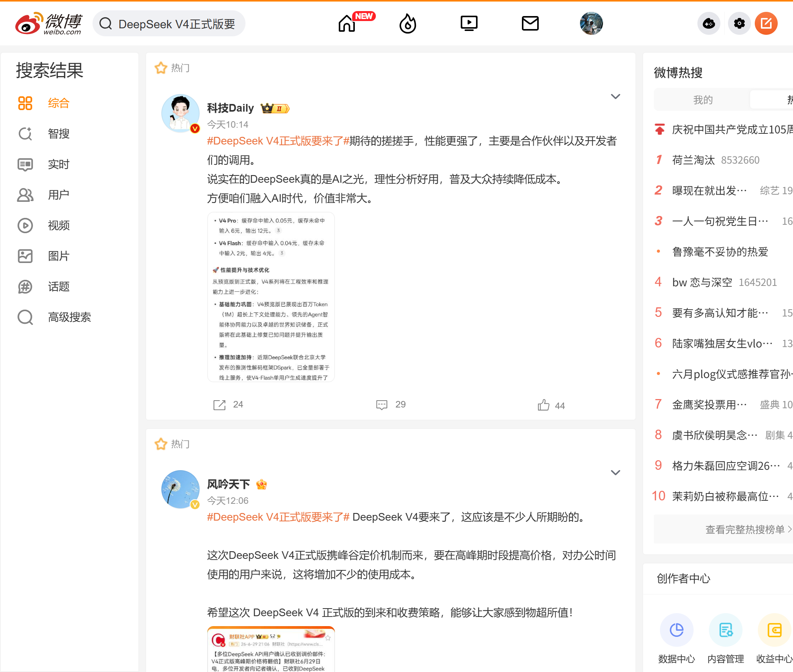Open the 风吟天下 username link

point(228,484)
